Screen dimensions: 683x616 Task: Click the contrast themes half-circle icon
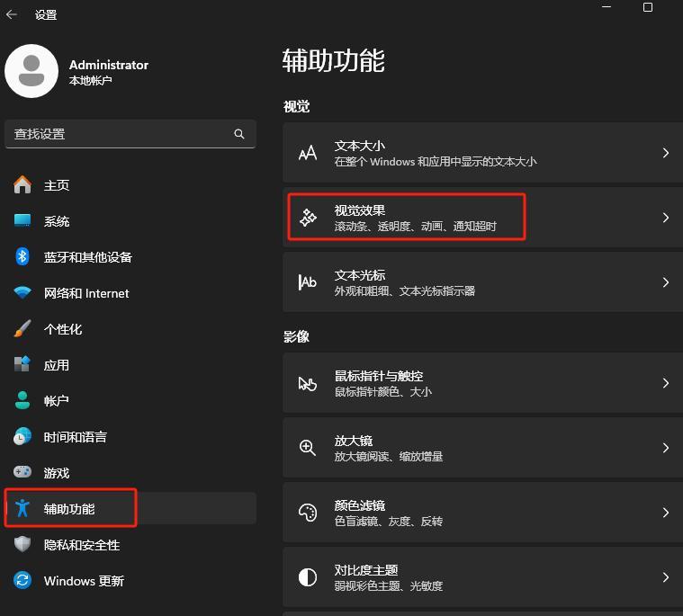coord(308,577)
